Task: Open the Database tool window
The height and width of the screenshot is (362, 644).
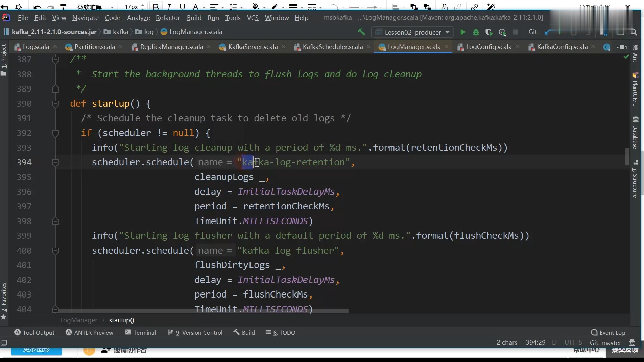Action: [635, 133]
